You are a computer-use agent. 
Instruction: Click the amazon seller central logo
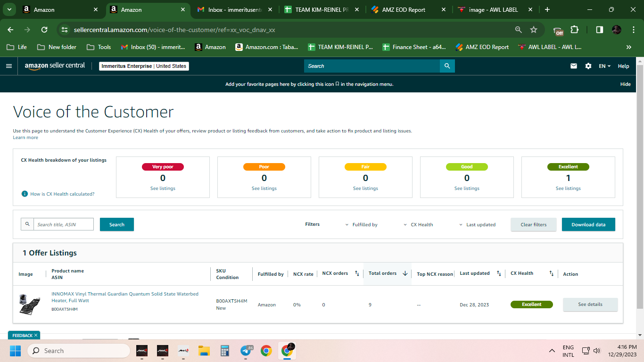pos(55,66)
